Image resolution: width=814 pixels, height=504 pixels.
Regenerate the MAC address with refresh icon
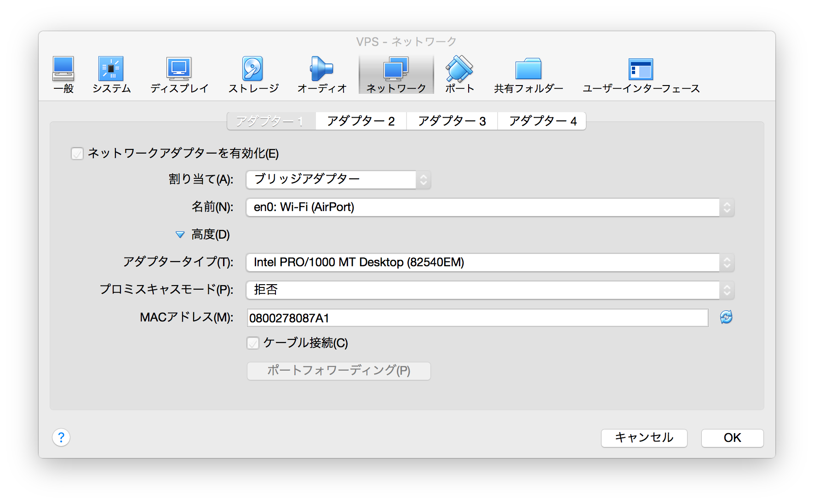coord(726,317)
